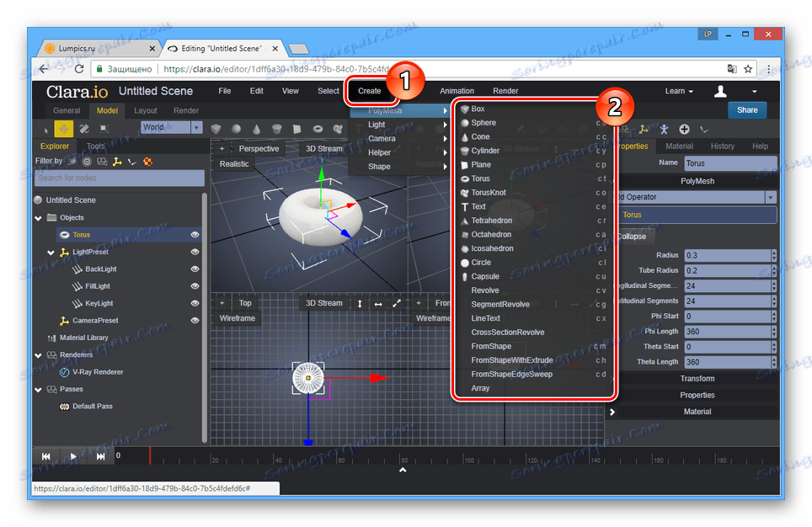Toggle visibility of Torus object
This screenshot has height=527, width=812.
point(195,235)
